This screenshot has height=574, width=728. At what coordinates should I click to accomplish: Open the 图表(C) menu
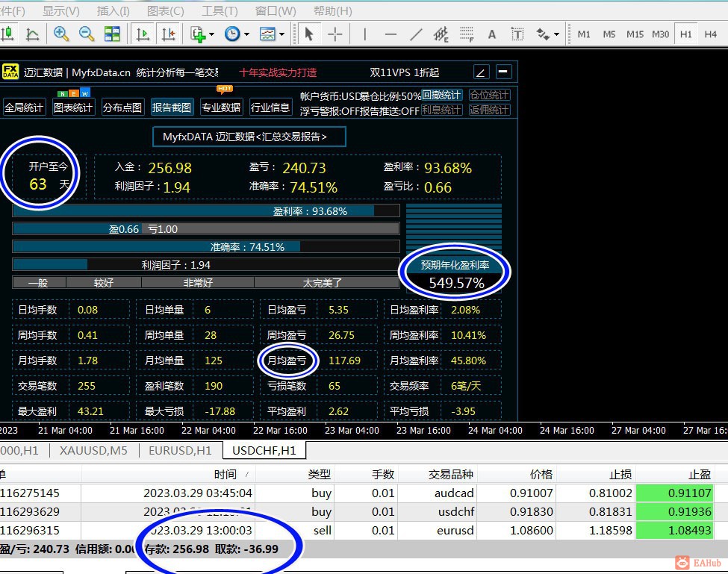coord(165,10)
